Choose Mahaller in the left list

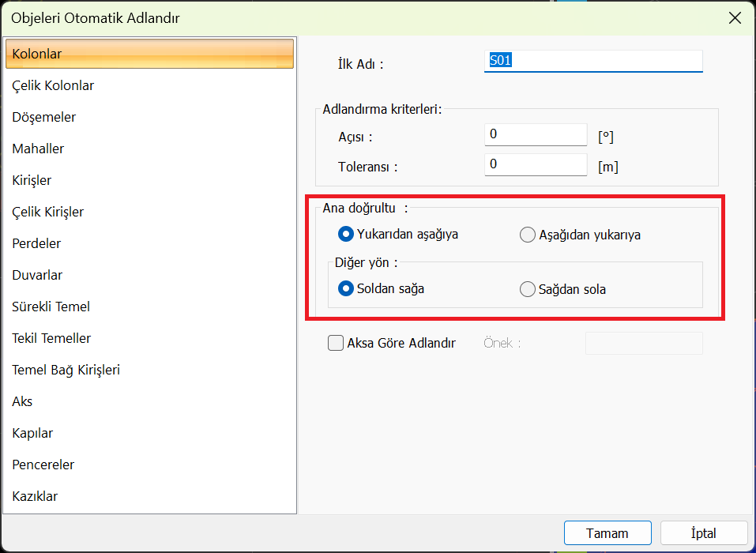pyautogui.click(x=38, y=149)
